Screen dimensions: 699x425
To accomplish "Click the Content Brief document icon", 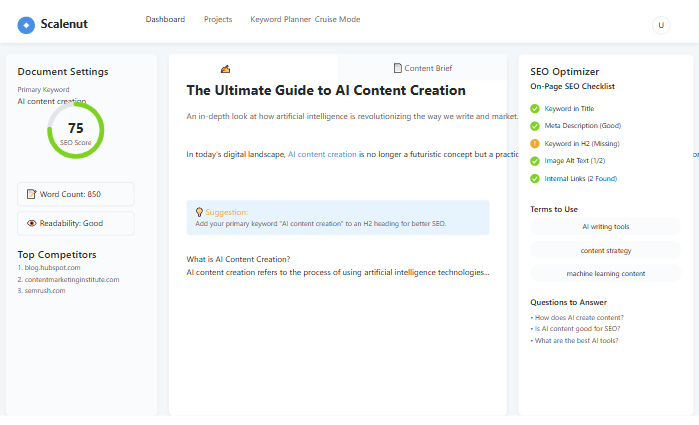I will click(398, 69).
